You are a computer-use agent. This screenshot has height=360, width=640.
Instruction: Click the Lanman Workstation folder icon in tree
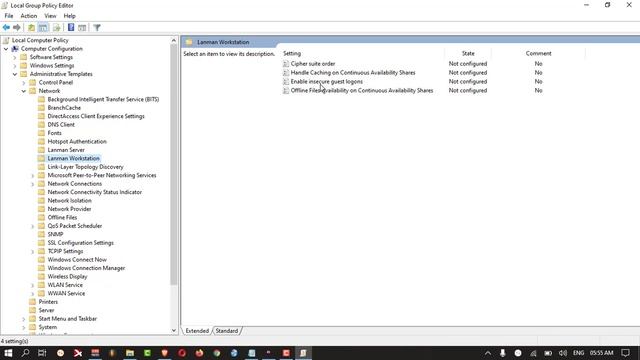[41, 158]
